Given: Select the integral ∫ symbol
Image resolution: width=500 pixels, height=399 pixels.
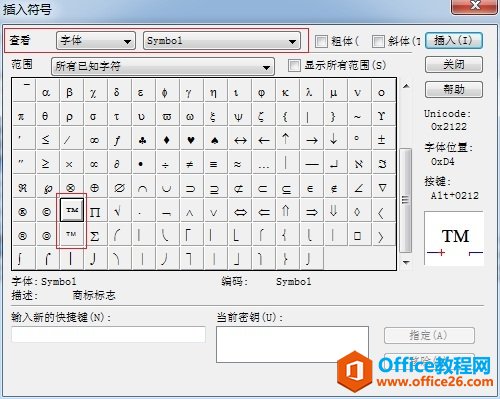Looking at the screenshot, I should [24, 258].
